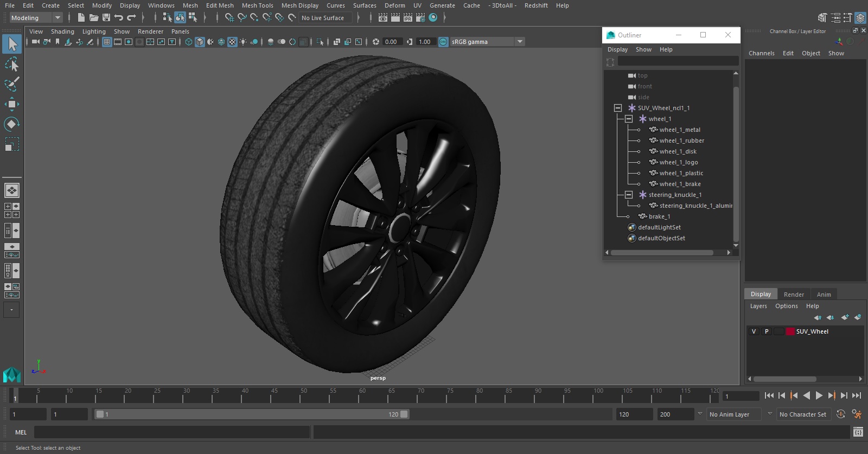Open the Script Editor icon
The height and width of the screenshot is (454, 868).
[x=858, y=432]
